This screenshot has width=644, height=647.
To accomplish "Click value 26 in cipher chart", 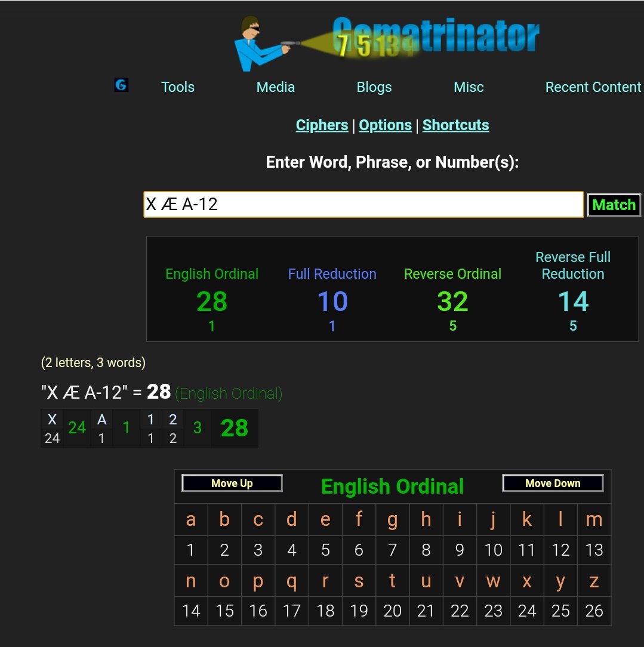I will click(x=594, y=611).
